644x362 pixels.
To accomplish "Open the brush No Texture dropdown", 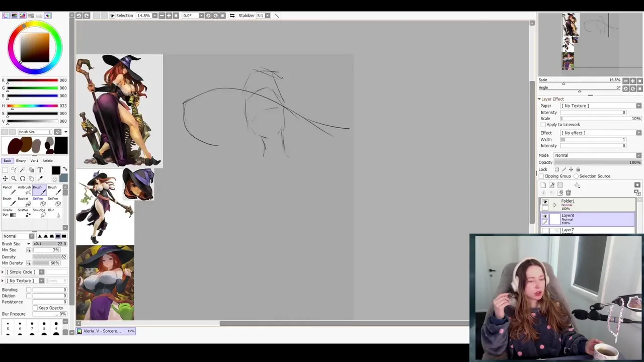I will click(x=25, y=281).
